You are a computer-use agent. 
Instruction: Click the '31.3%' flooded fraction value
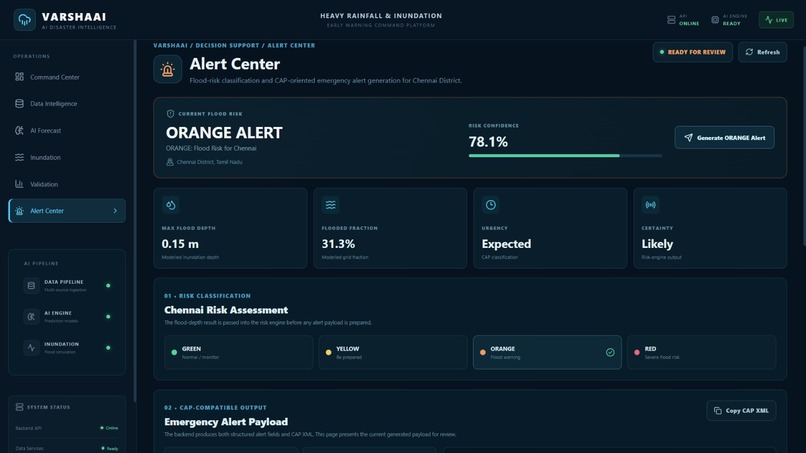pyautogui.click(x=338, y=244)
